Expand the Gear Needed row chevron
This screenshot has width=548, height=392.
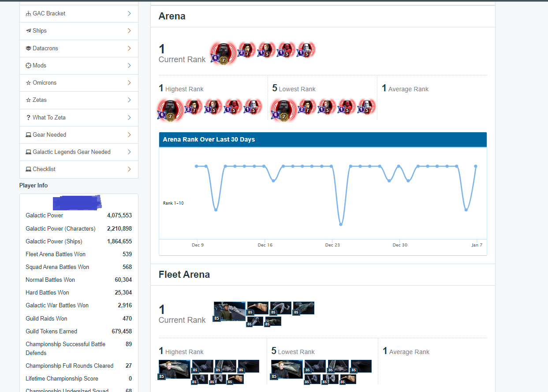pyautogui.click(x=129, y=135)
